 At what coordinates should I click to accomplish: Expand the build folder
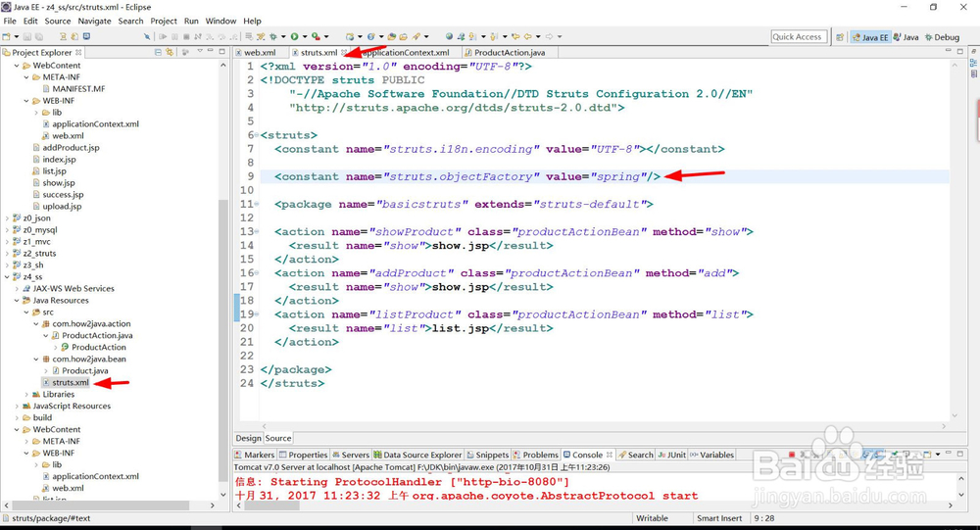[x=17, y=417]
